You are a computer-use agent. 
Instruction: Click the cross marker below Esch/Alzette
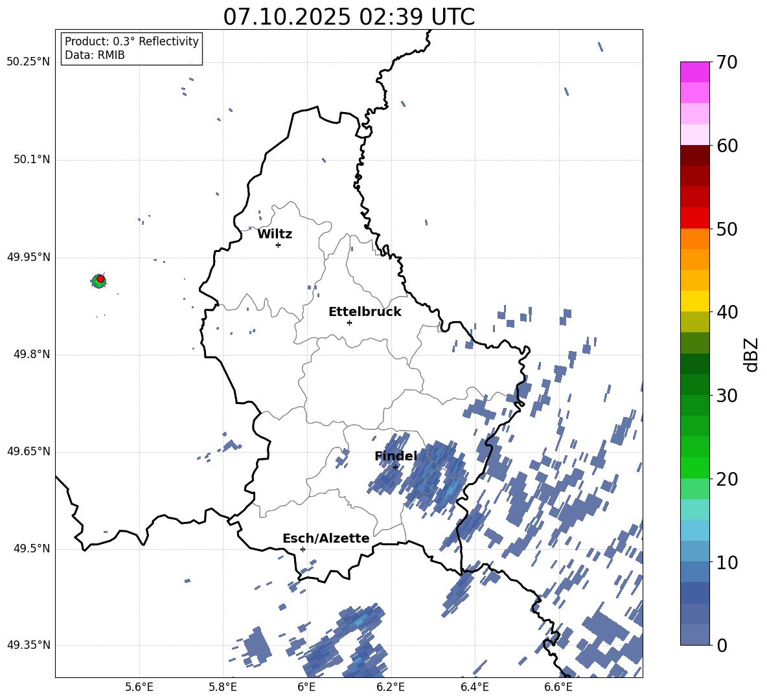(303, 549)
